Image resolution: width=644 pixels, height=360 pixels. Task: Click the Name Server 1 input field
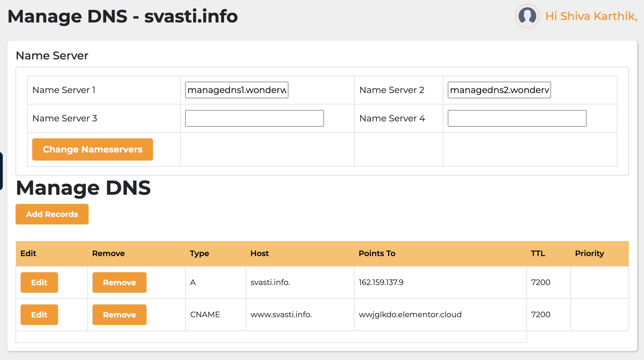point(237,90)
